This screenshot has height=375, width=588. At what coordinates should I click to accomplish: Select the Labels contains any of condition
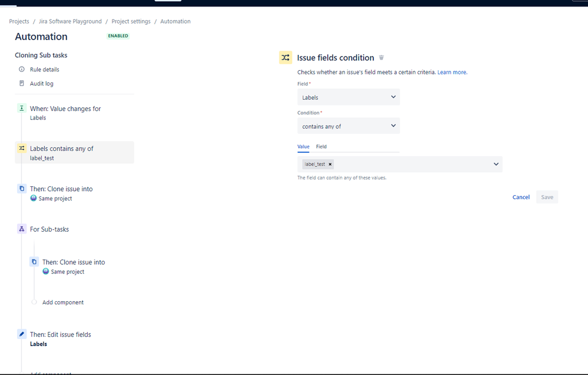[74, 152]
